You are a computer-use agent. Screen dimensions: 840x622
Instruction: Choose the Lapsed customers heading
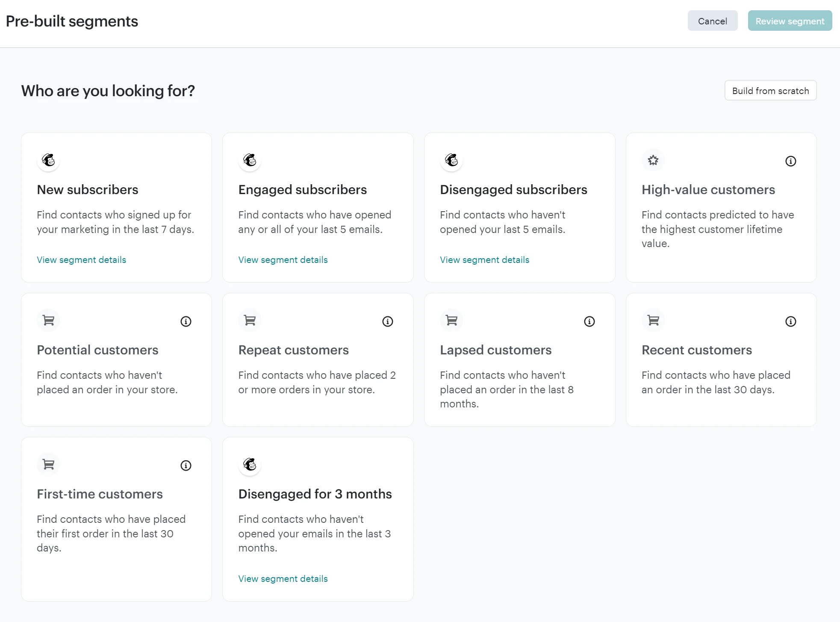coord(496,350)
